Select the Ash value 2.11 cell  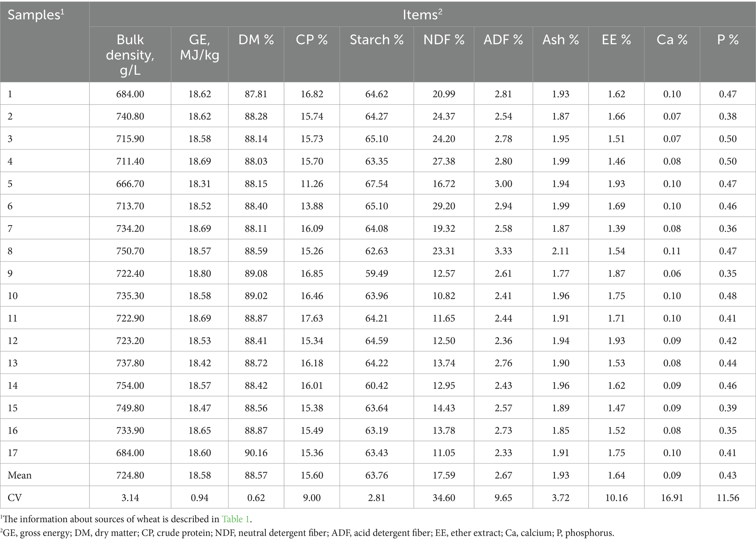(x=560, y=251)
